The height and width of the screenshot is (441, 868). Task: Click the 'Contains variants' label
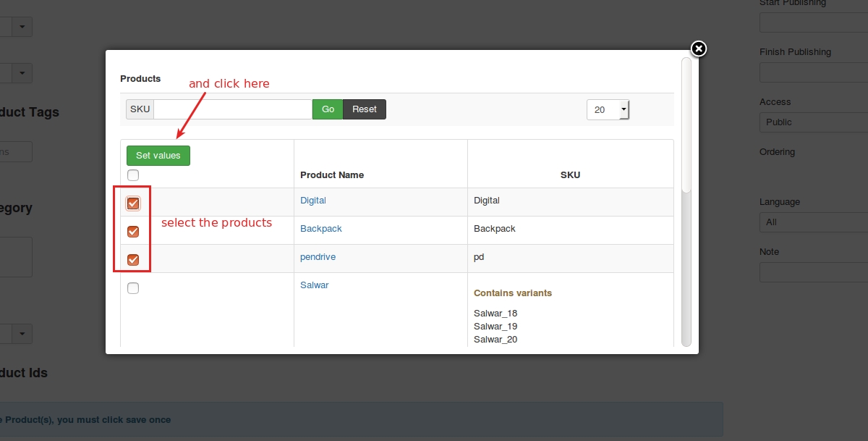(513, 293)
